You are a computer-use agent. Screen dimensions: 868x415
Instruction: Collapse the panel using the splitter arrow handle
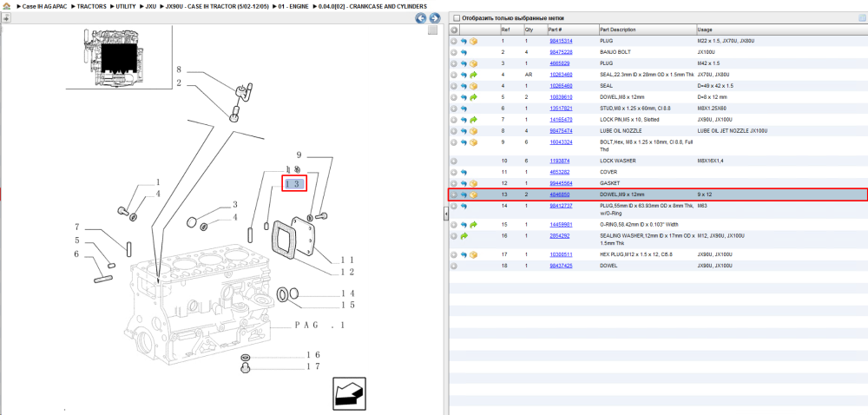445,214
